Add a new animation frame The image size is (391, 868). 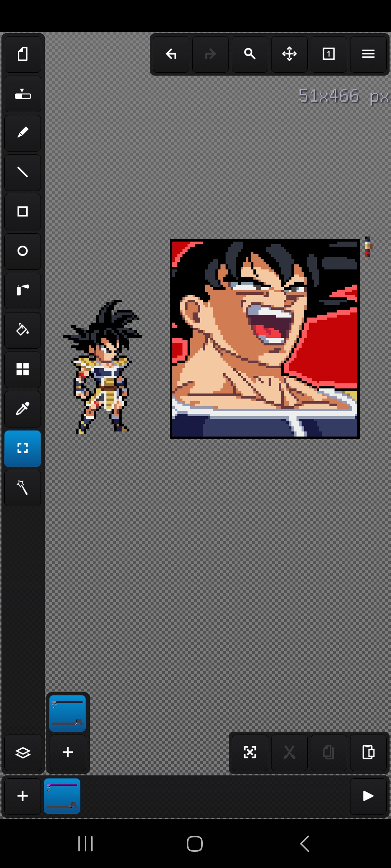[x=22, y=796]
